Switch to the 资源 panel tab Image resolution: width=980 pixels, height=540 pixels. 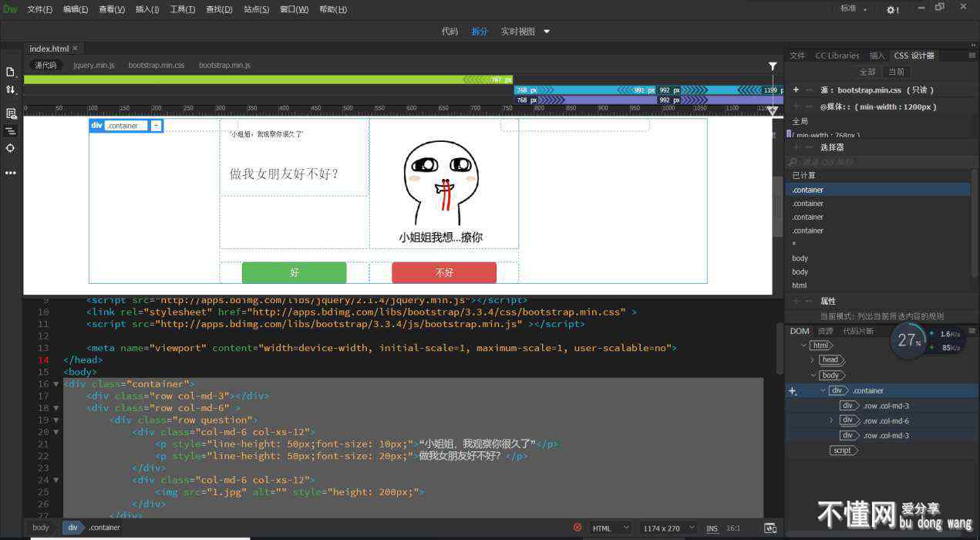[x=826, y=331]
